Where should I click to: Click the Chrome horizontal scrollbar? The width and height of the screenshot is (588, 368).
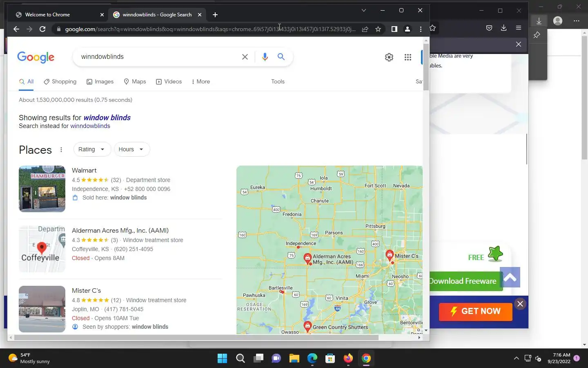[x=196, y=338]
